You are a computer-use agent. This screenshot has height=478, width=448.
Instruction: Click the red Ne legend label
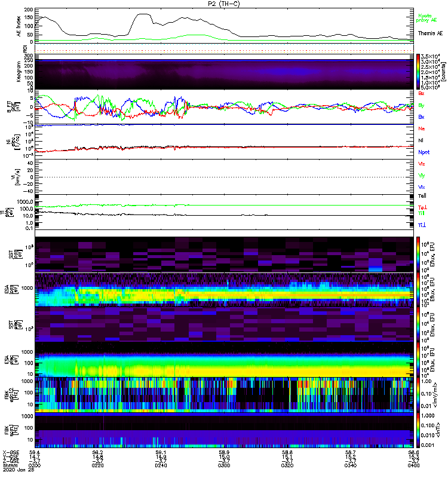coord(422,128)
